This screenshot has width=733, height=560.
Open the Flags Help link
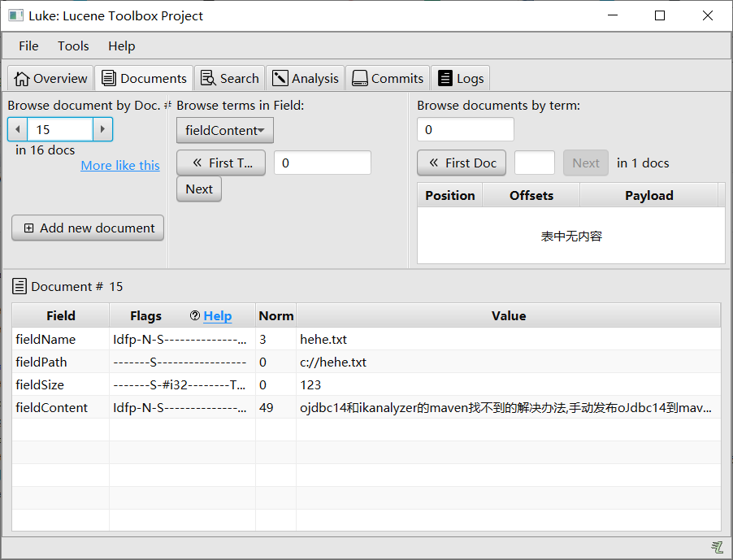click(x=217, y=316)
